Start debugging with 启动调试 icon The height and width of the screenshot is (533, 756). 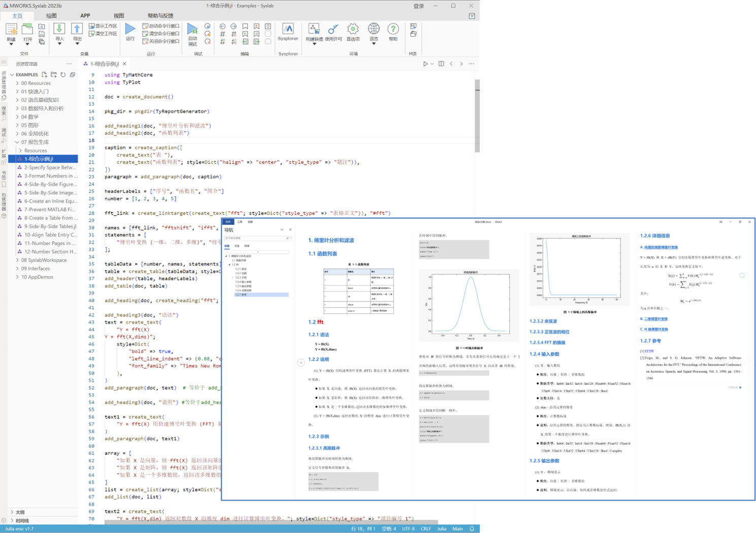pyautogui.click(x=192, y=29)
